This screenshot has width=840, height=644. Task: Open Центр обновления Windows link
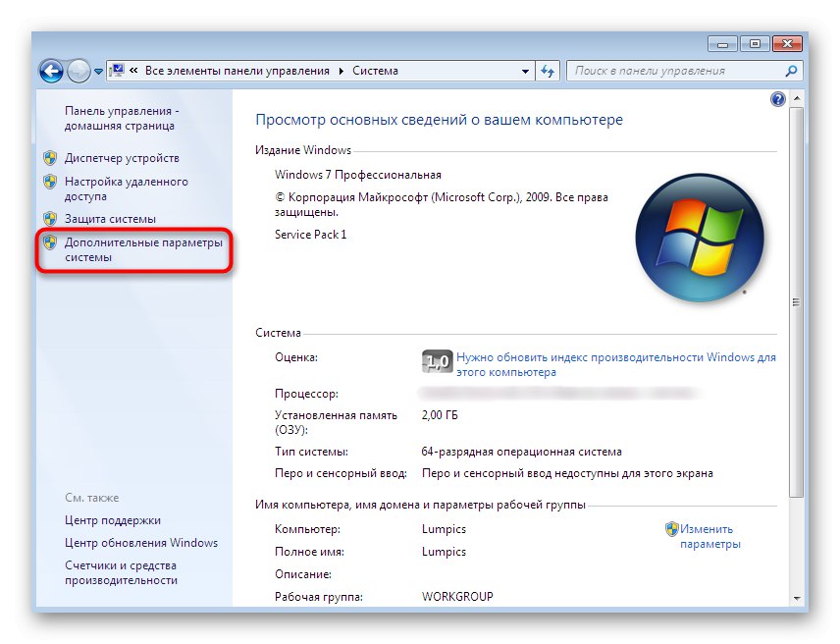[141, 543]
